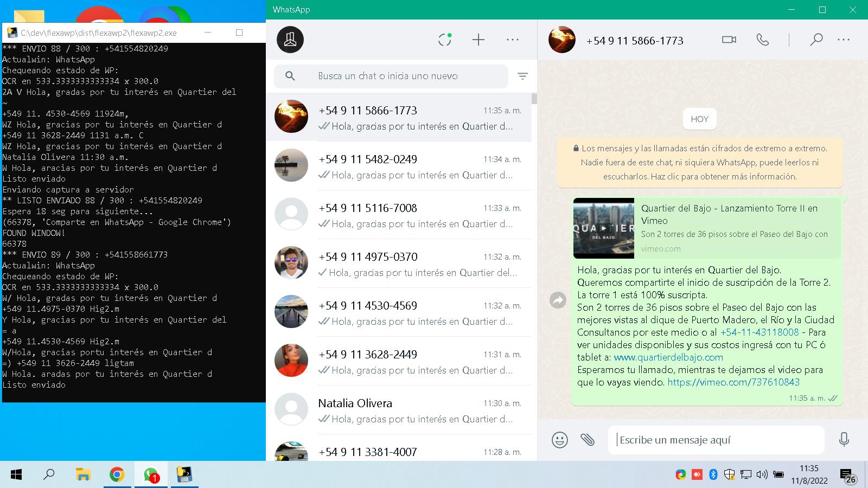Open the contact photo in the chat header
Screen dimensions: 868x488
tap(562, 40)
